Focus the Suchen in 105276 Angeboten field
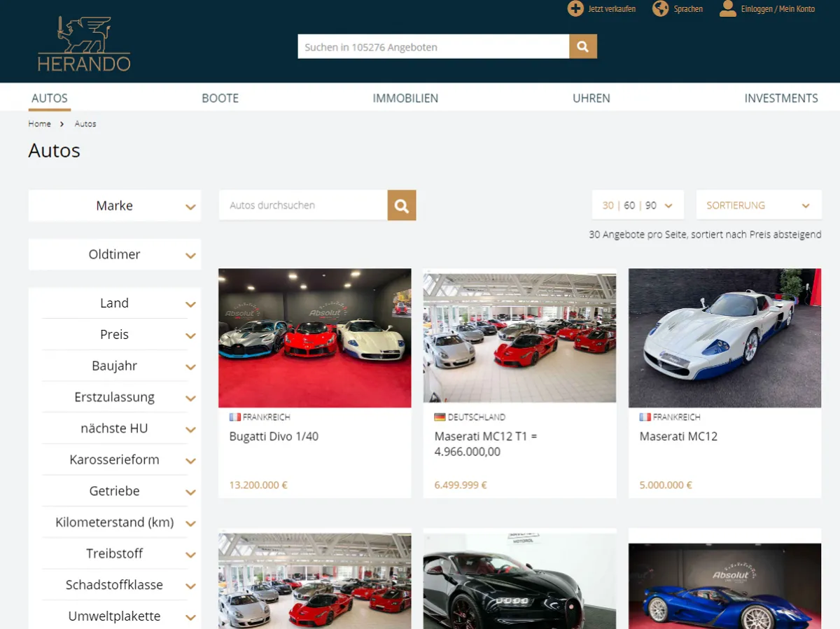Image resolution: width=840 pixels, height=629 pixels. click(433, 47)
